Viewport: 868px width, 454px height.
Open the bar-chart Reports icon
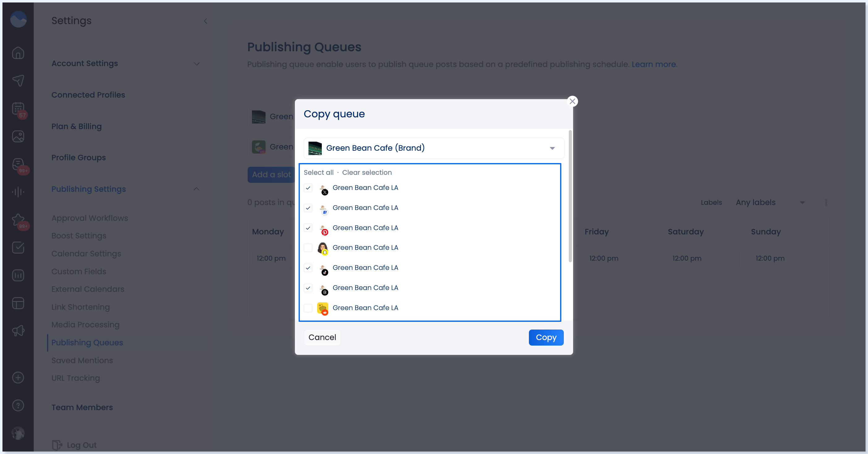pyautogui.click(x=18, y=275)
